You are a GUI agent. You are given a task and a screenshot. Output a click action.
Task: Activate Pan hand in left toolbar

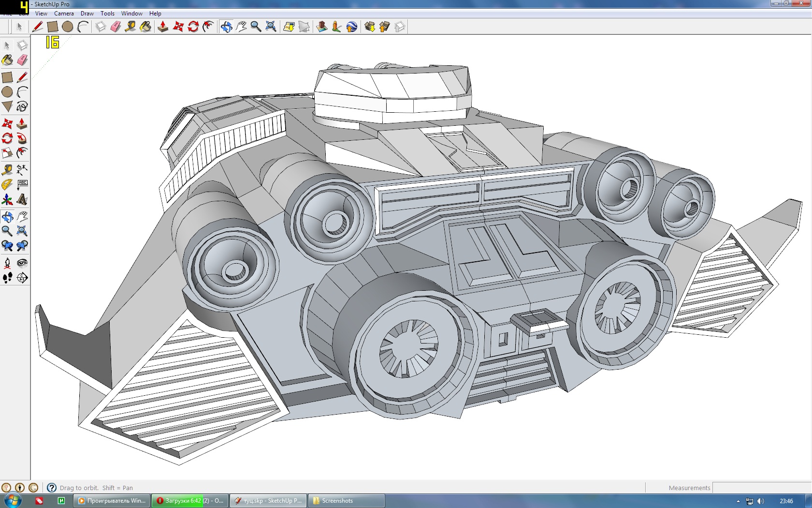22,216
